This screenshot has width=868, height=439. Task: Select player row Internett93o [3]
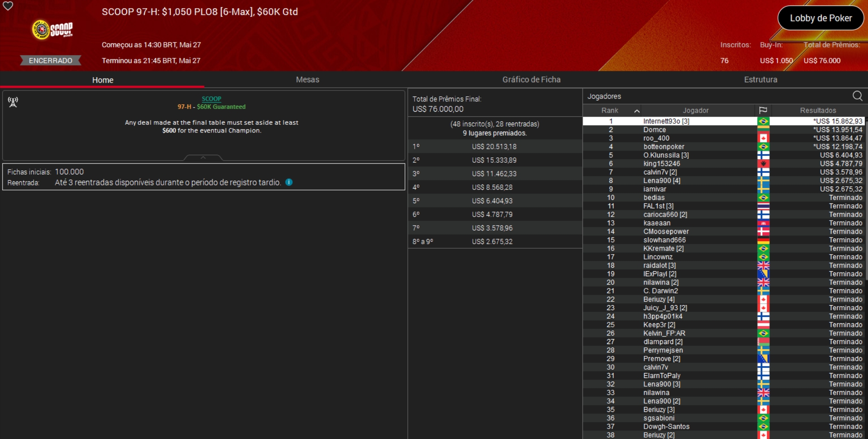[x=724, y=121]
